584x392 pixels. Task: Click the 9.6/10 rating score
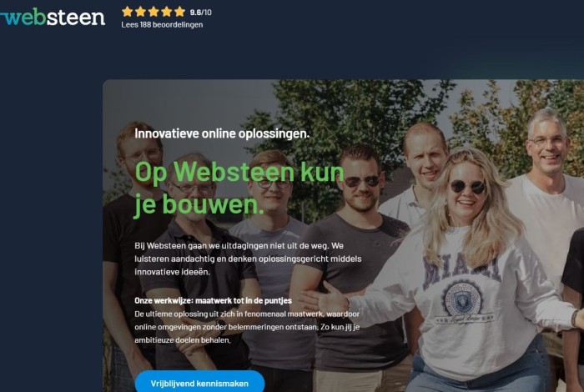[x=201, y=13]
